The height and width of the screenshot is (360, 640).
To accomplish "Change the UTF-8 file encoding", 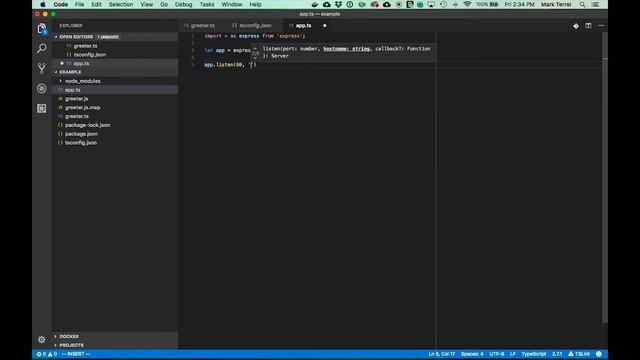I will 497,354.
